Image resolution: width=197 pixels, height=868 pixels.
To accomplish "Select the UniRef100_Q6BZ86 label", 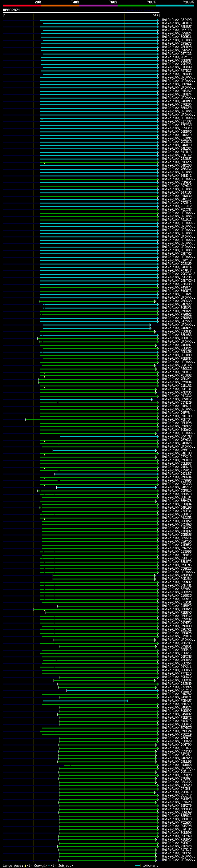I will (177, 643).
